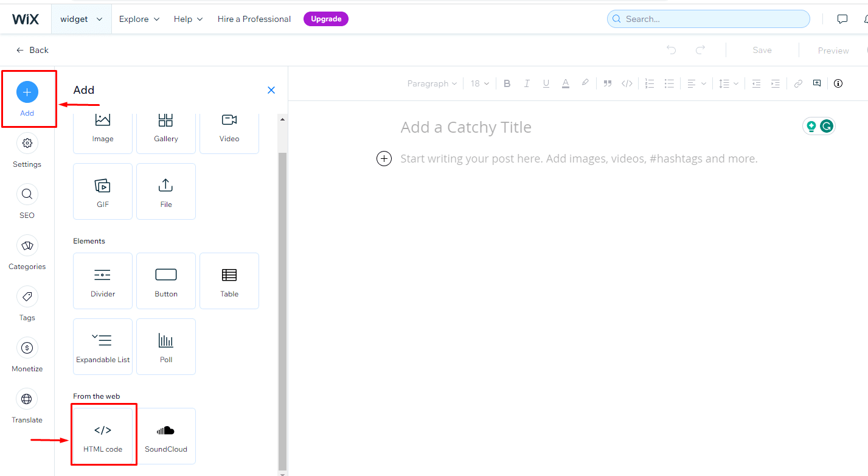This screenshot has width=868, height=476.
Task: Click the purple Upgrade button
Action: (x=326, y=19)
